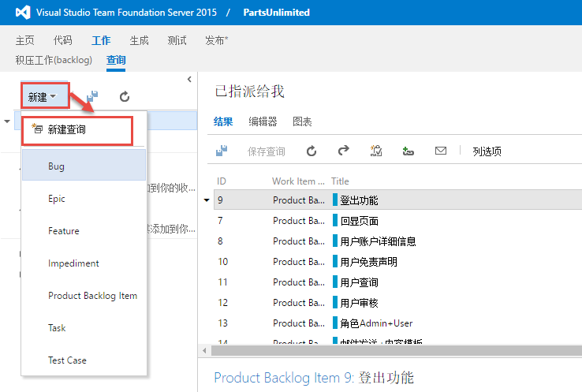The height and width of the screenshot is (392, 582).
Task: Sort by Work Item column header
Action: (298, 181)
